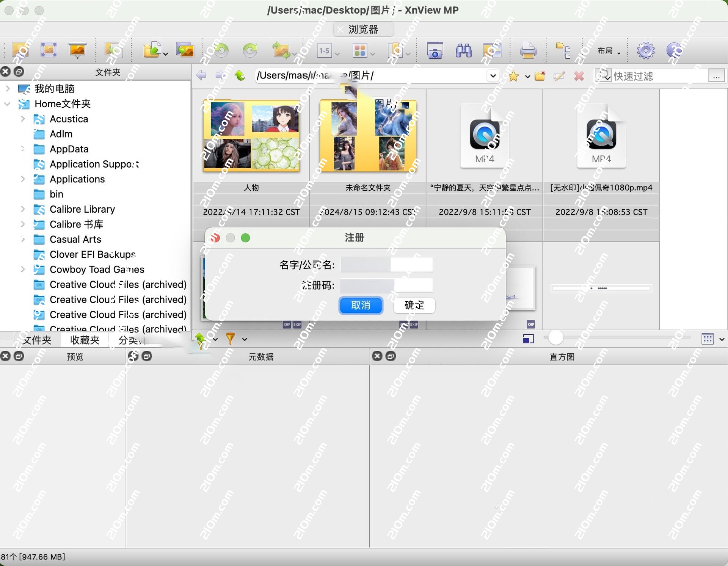
Task: Click the rotate left icon
Action: tap(221, 50)
